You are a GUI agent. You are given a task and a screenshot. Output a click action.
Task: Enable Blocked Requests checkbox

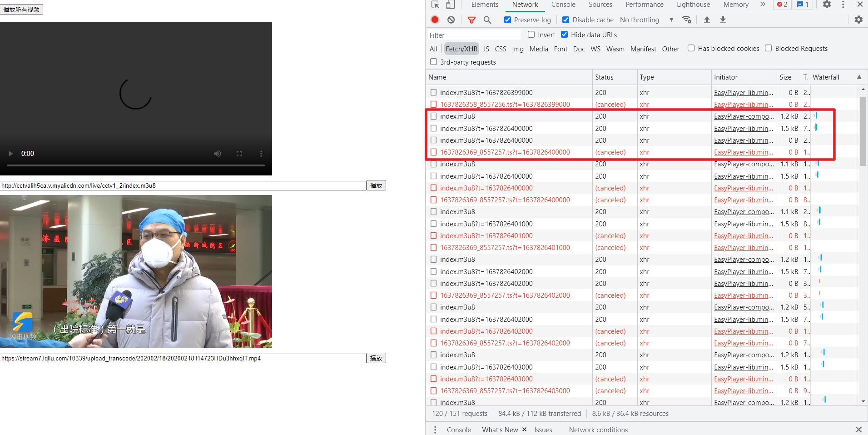click(x=768, y=48)
